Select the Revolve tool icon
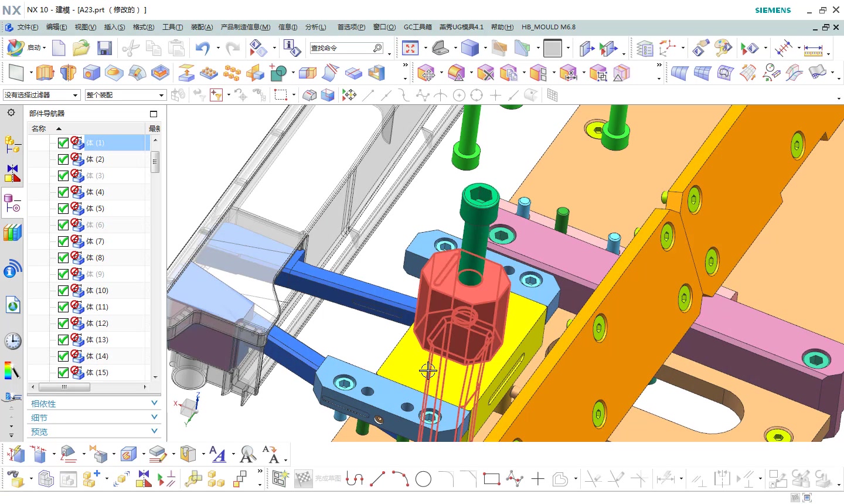844x504 pixels. (x=68, y=73)
